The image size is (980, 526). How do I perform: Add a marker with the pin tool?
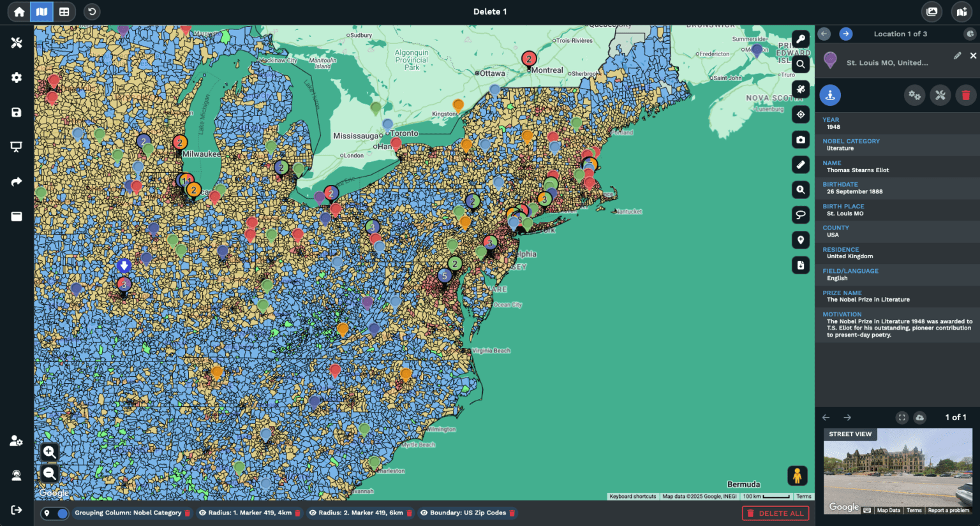click(x=801, y=240)
